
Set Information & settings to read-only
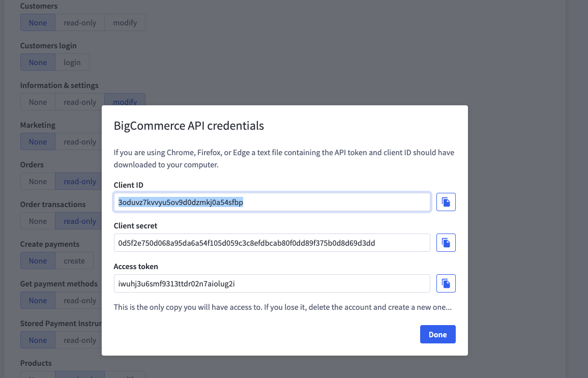80,102
